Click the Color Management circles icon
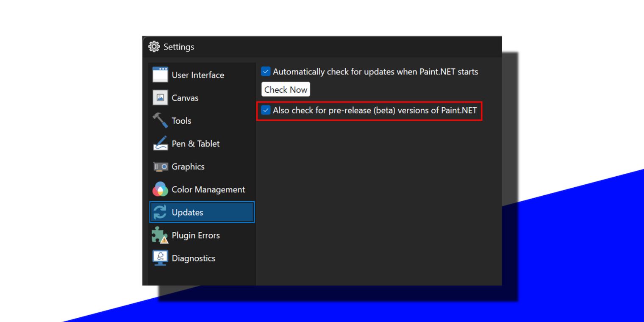The height and width of the screenshot is (322, 644). (160, 189)
